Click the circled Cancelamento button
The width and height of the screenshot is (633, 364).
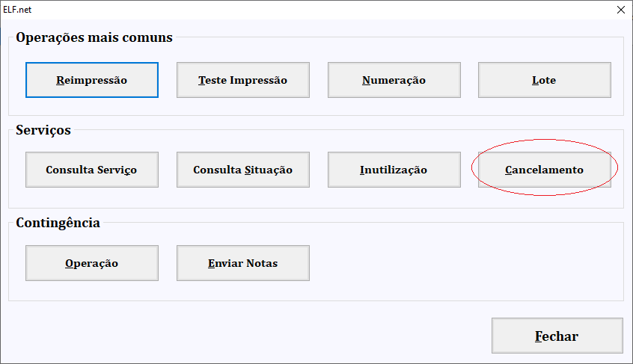click(x=544, y=170)
